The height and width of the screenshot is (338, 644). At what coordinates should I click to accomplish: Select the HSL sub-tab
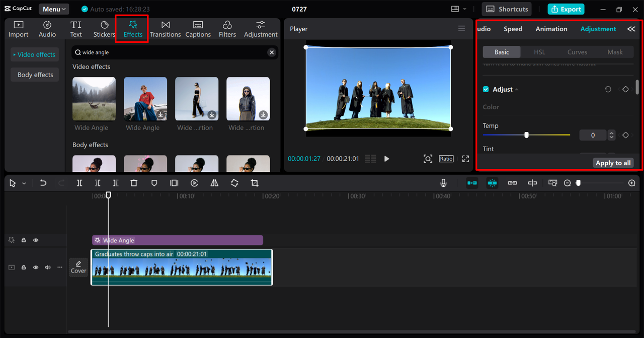[x=539, y=52]
